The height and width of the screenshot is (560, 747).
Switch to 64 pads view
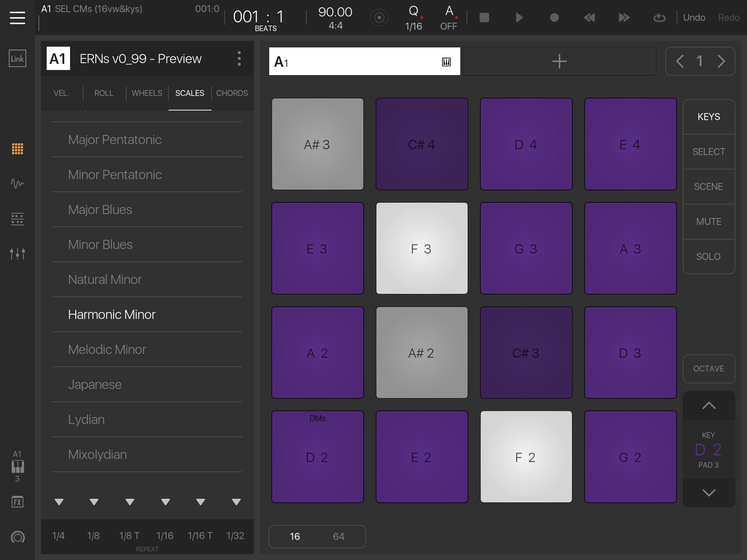click(x=338, y=536)
